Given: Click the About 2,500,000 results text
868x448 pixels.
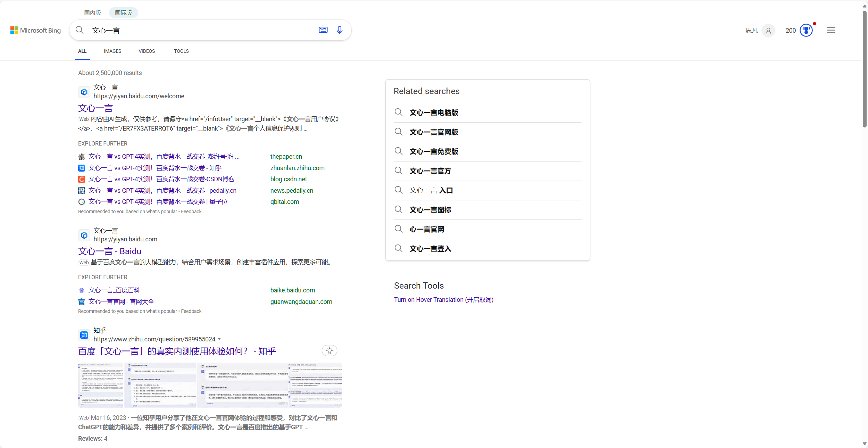Looking at the screenshot, I should pyautogui.click(x=110, y=73).
